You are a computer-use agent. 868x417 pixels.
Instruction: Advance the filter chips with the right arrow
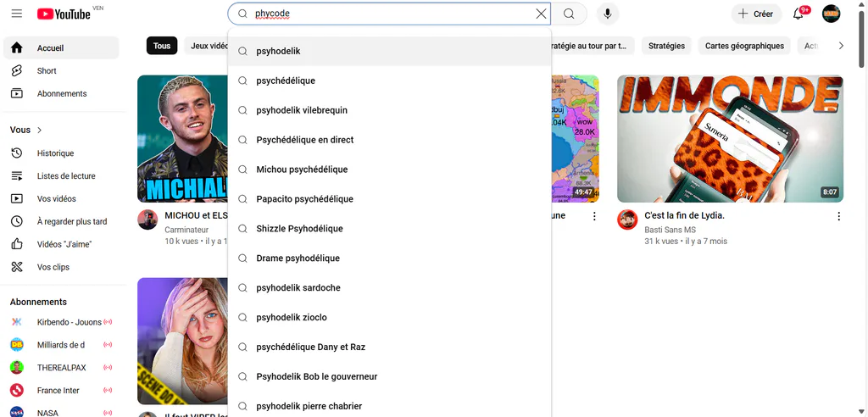(841, 46)
